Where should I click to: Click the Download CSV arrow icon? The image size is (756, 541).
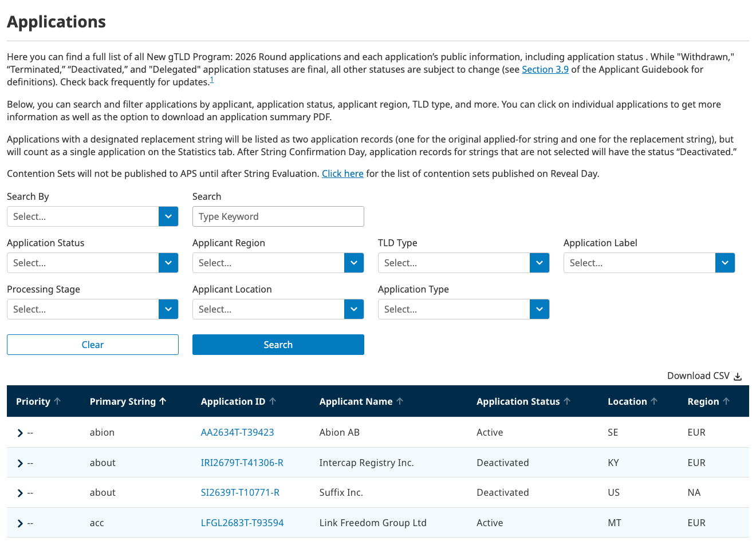point(738,376)
